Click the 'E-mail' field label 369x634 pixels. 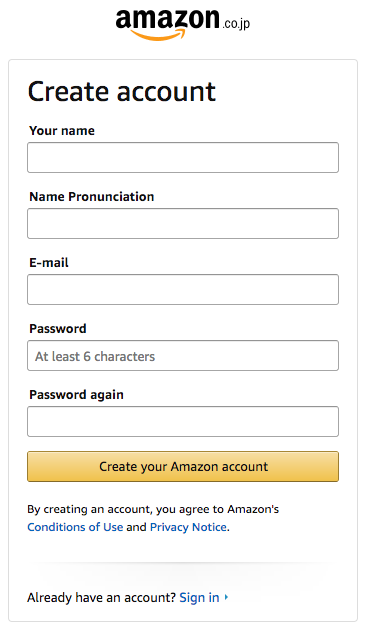pyautogui.click(x=49, y=262)
